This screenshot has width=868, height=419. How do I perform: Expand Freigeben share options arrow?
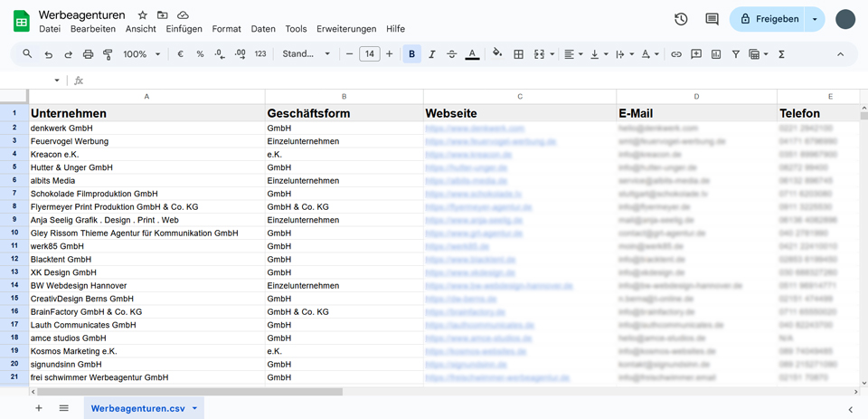click(815, 19)
